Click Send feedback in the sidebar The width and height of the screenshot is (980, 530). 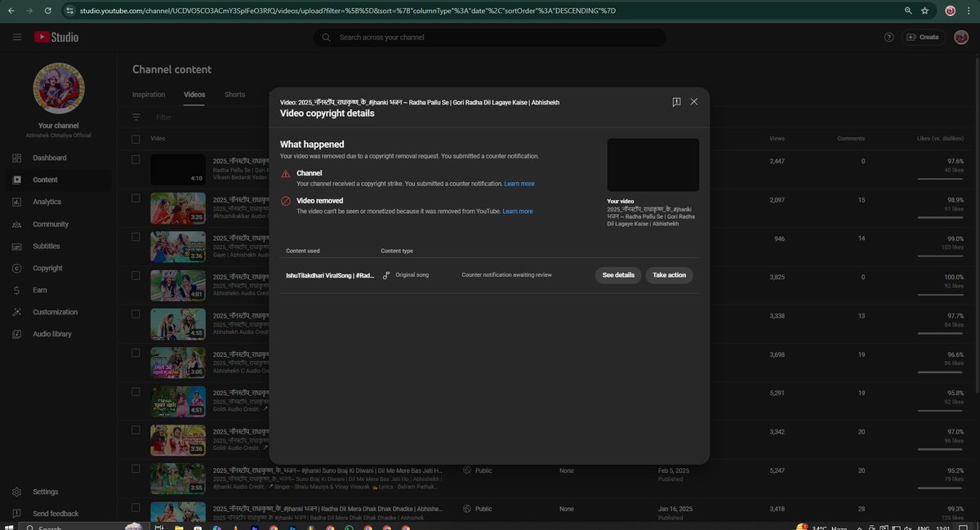pyautogui.click(x=56, y=514)
